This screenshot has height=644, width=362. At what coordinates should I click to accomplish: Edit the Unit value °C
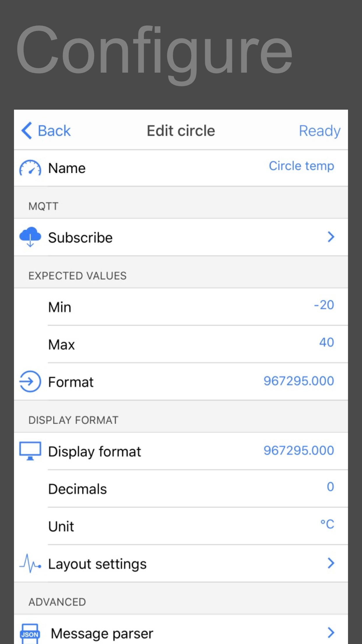pyautogui.click(x=327, y=524)
